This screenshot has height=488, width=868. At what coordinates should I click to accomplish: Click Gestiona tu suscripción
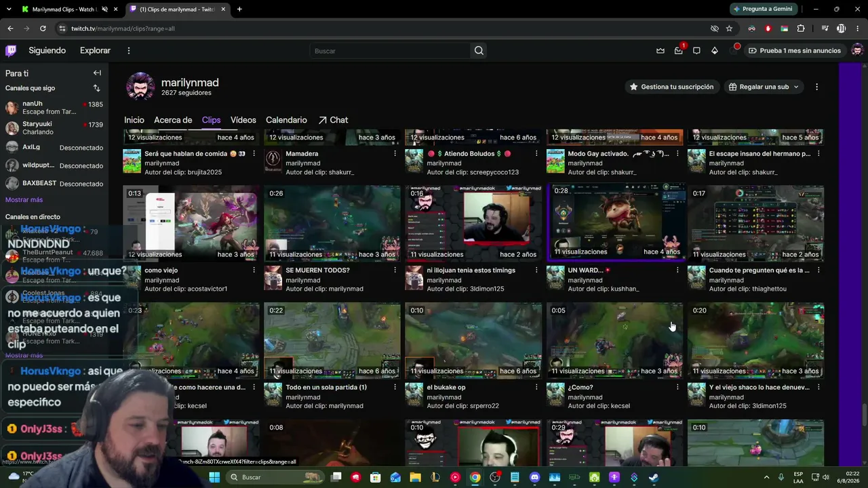coord(671,87)
